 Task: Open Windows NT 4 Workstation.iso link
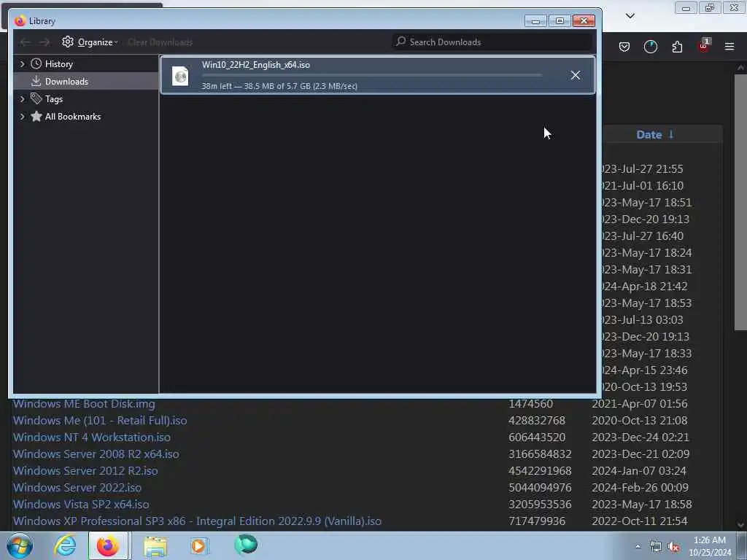91,437
